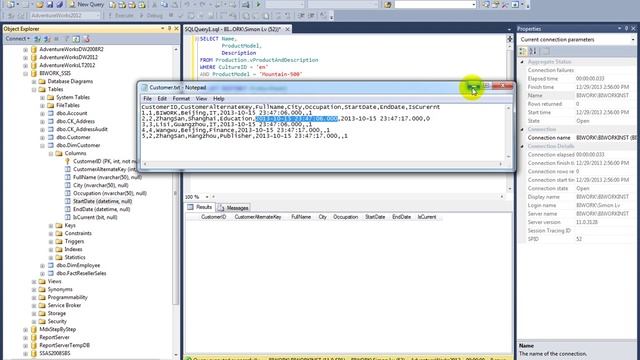Minimize the Customer.txt Notepad window
Screen dimensions: 640x360
point(473,86)
